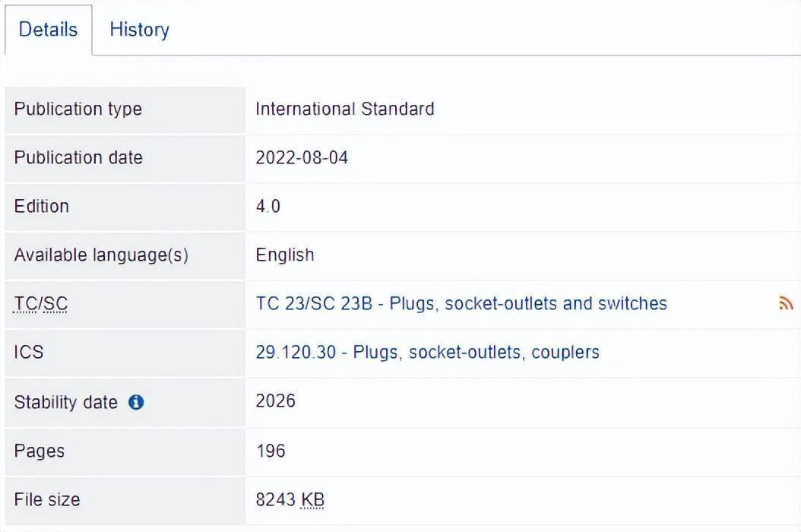
Task: Follow the ICS 29.120.30 classification link
Action: coord(427,353)
